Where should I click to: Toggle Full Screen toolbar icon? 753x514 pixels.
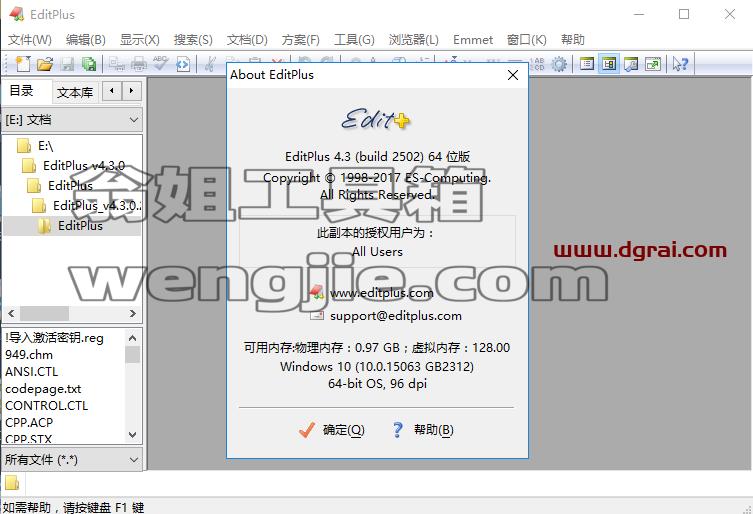[653, 64]
